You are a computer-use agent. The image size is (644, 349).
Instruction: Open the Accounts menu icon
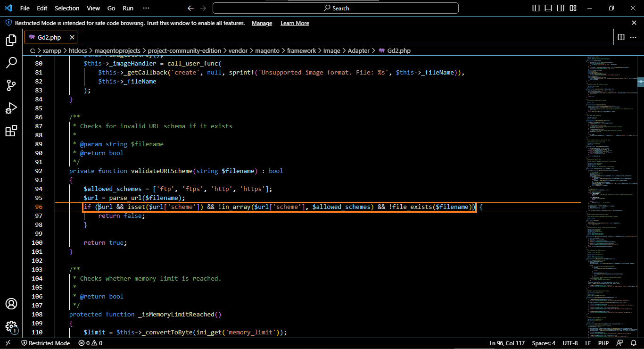(11, 304)
